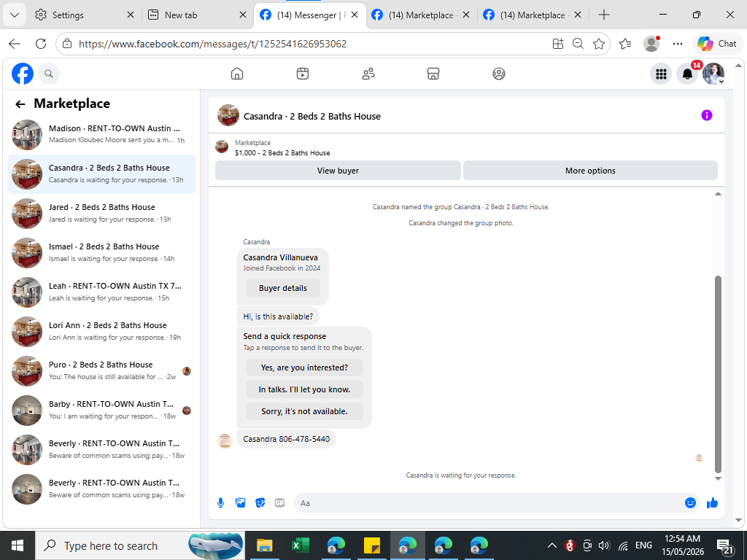Viewport: 747px width, 560px height.
Task: Open a new browser tab with plus
Action: click(604, 15)
